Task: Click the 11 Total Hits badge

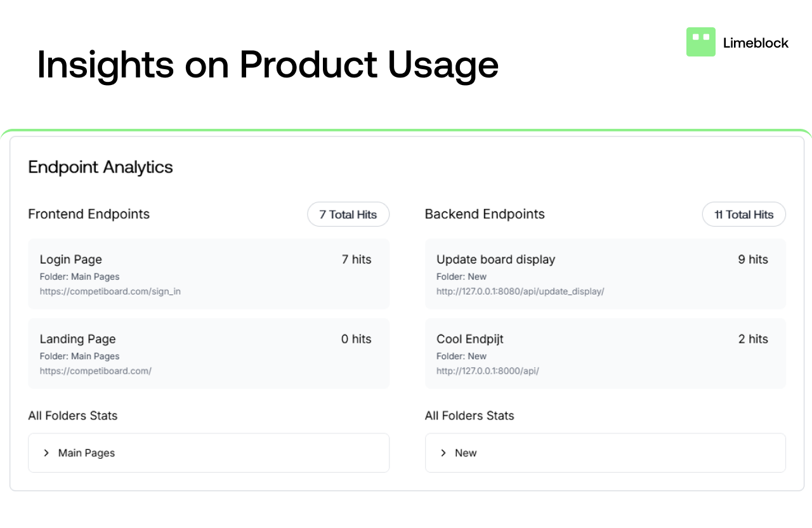Action: coord(743,214)
